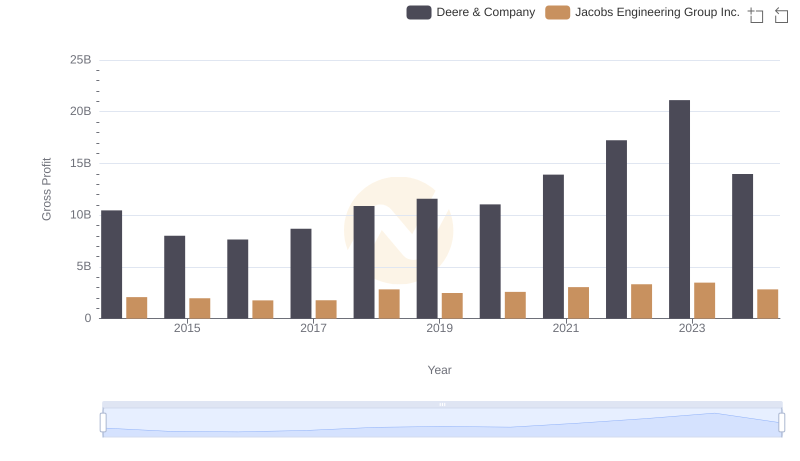Image resolution: width=800 pixels, height=461 pixels.
Task: Click the Gross Profit axis title
Action: (x=46, y=189)
